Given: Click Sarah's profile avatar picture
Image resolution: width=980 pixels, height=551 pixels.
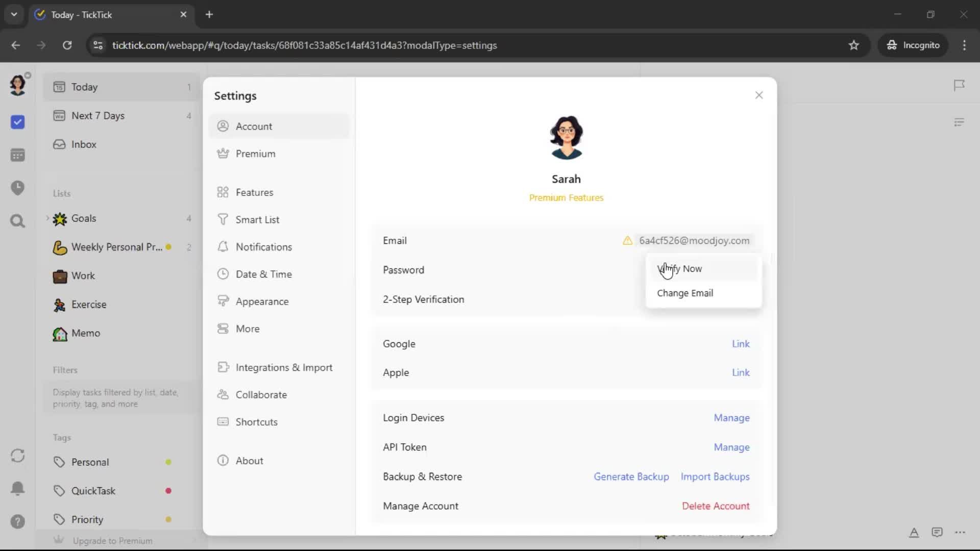Looking at the screenshot, I should 566,138.
